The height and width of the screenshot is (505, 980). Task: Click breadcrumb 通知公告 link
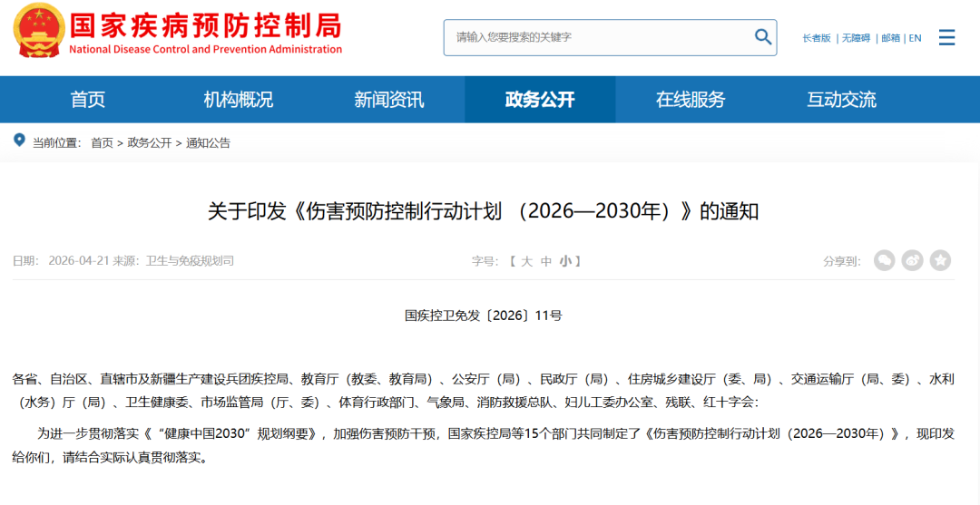(x=208, y=143)
